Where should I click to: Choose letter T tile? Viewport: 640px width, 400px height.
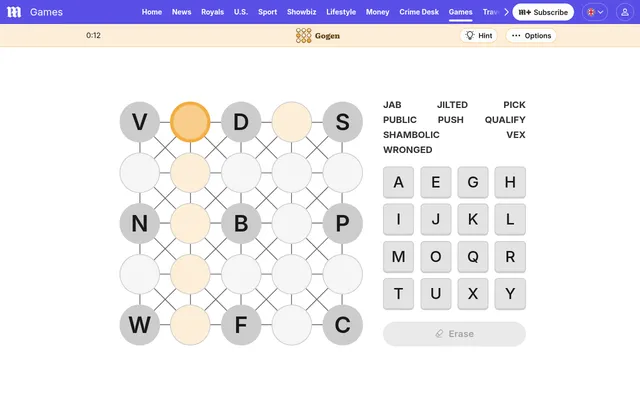(x=398, y=294)
